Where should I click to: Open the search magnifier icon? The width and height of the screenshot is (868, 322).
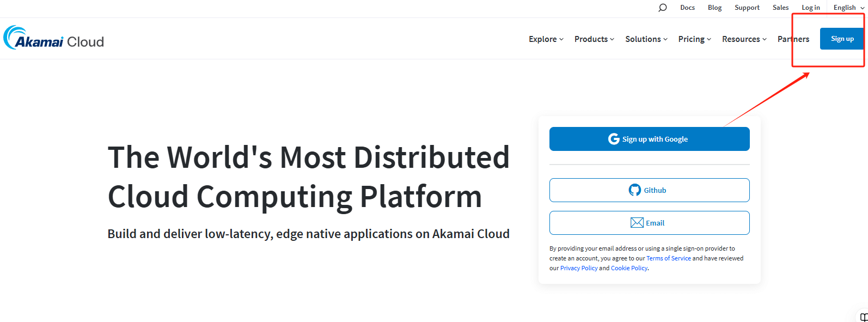[x=662, y=8]
